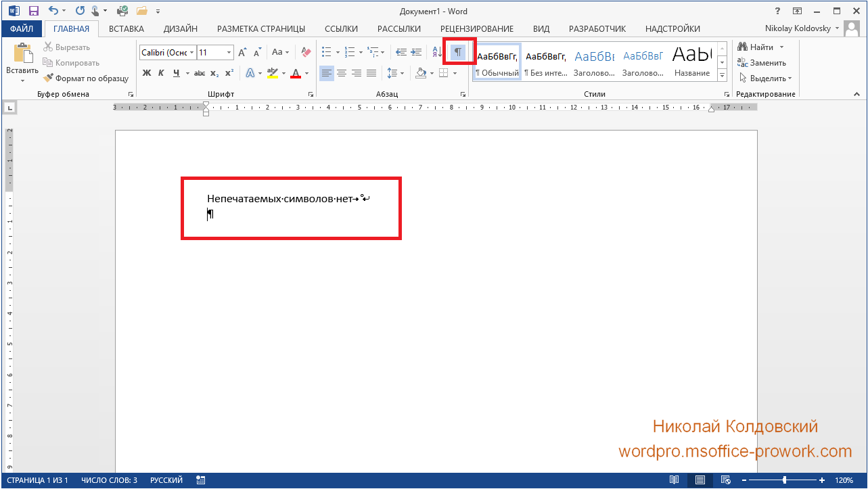Increase font size with the large A icon

(243, 52)
